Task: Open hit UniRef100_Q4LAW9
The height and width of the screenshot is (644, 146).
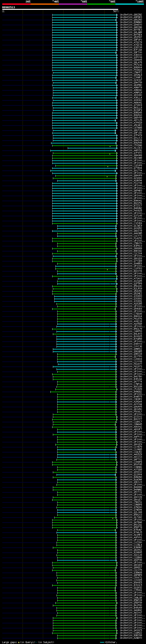Action: click(131, 32)
